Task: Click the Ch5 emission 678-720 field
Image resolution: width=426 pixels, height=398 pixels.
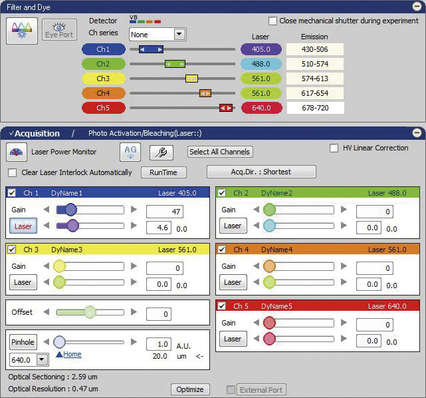Action: click(x=315, y=108)
